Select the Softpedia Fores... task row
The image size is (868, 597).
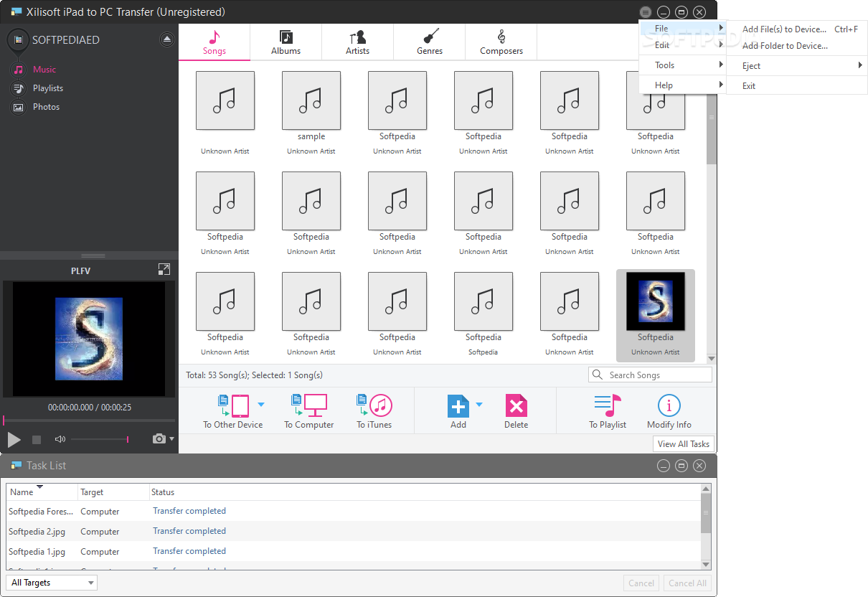tap(354, 512)
